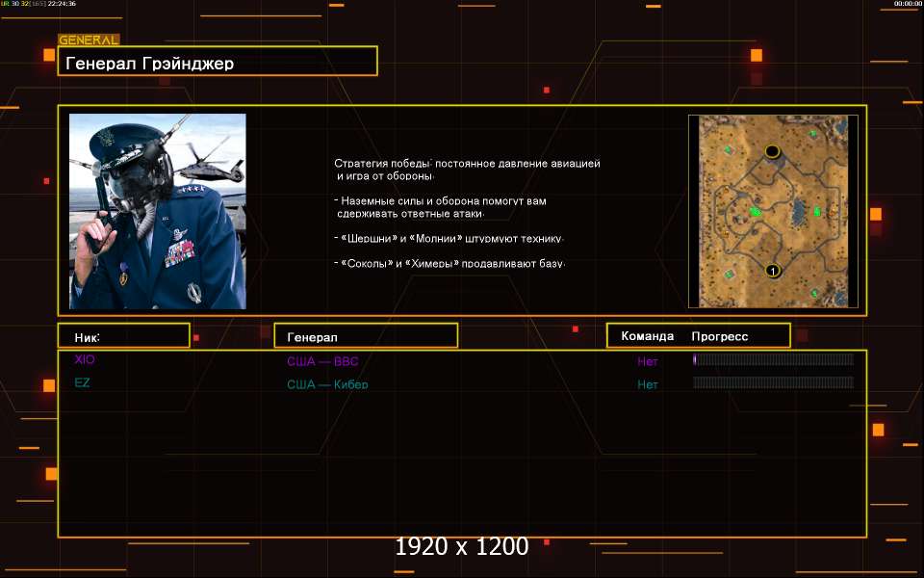Click the blue building cluster on minimap
924x578 pixels.
pyautogui.click(x=796, y=212)
